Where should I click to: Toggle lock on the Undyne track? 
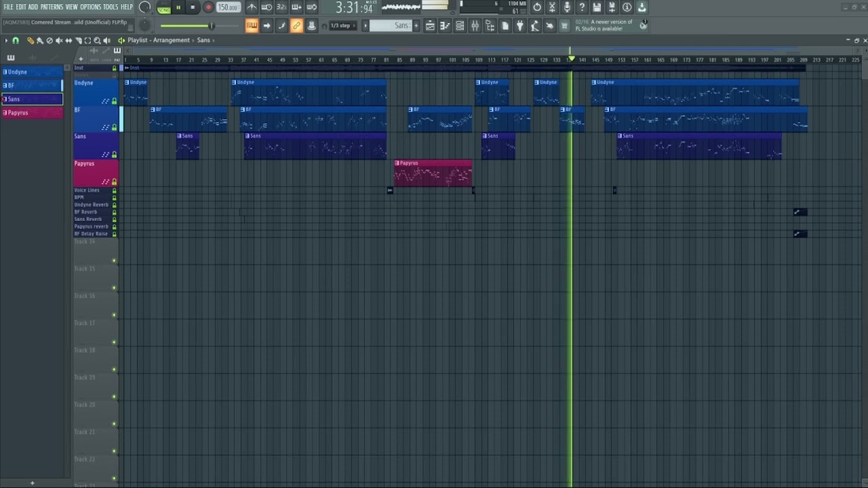click(114, 101)
